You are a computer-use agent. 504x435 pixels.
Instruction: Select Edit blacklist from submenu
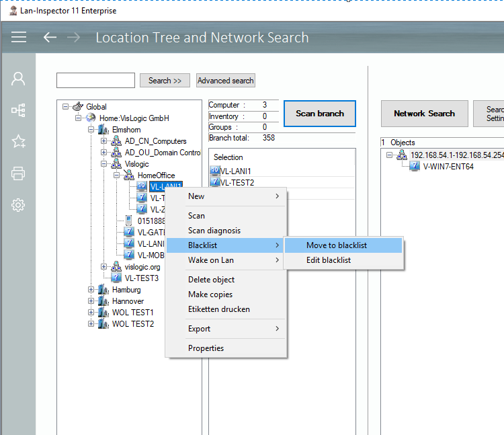coord(328,260)
